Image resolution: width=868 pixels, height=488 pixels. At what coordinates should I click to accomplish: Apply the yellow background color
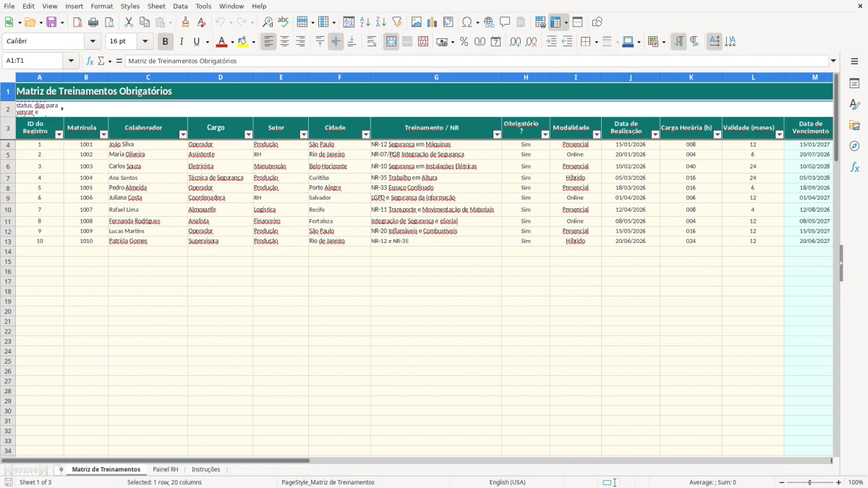tap(243, 42)
